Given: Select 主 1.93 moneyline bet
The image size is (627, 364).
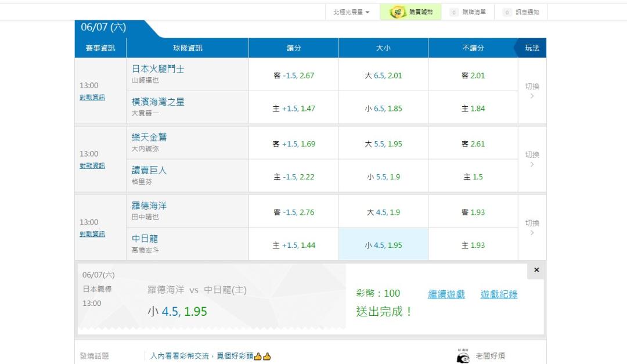Looking at the screenshot, I should pyautogui.click(x=473, y=245).
